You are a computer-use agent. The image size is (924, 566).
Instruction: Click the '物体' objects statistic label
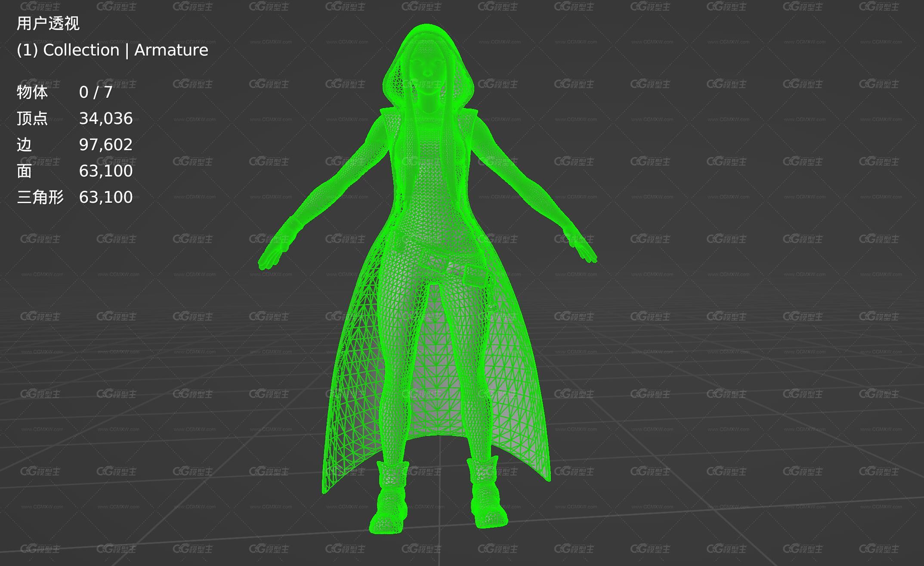tap(32, 92)
